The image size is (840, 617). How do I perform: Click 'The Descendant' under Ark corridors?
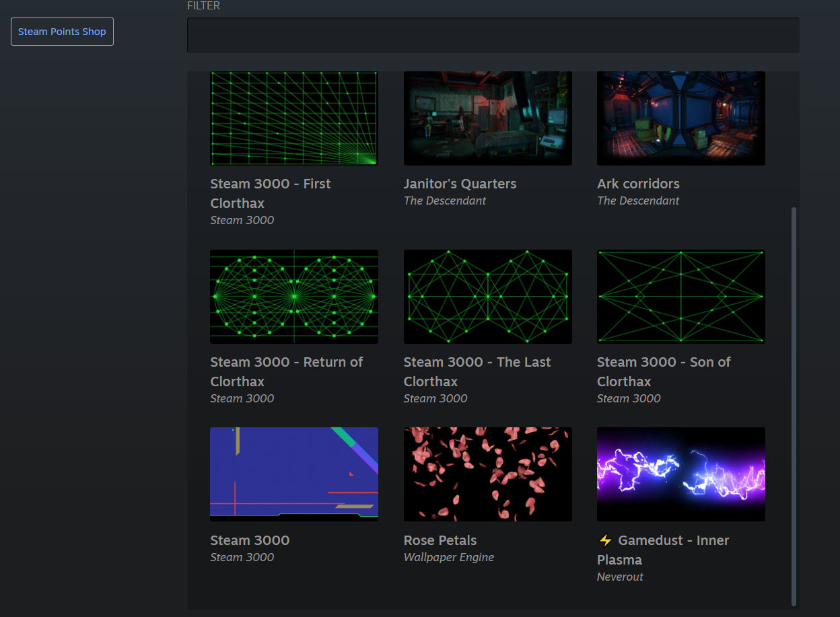click(x=638, y=201)
